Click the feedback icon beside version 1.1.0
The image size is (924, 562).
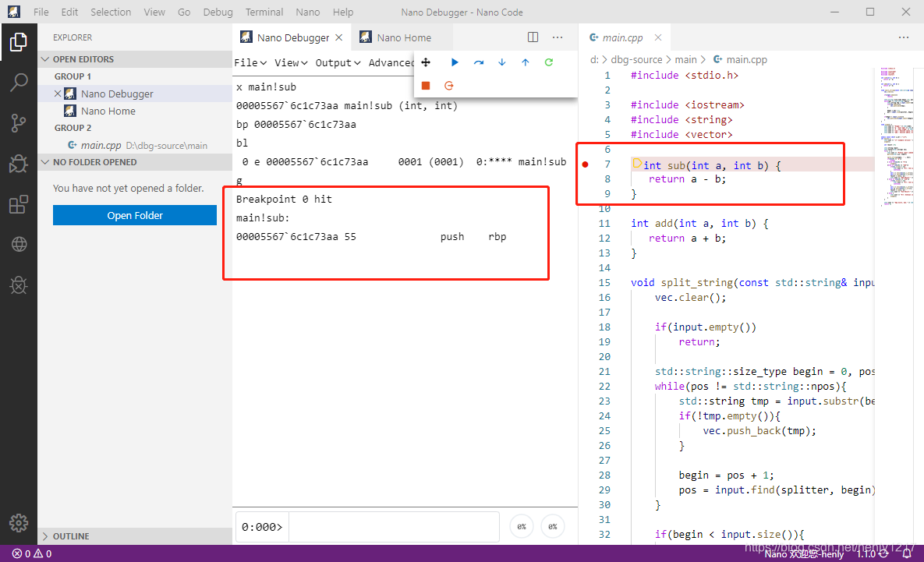[x=883, y=553]
